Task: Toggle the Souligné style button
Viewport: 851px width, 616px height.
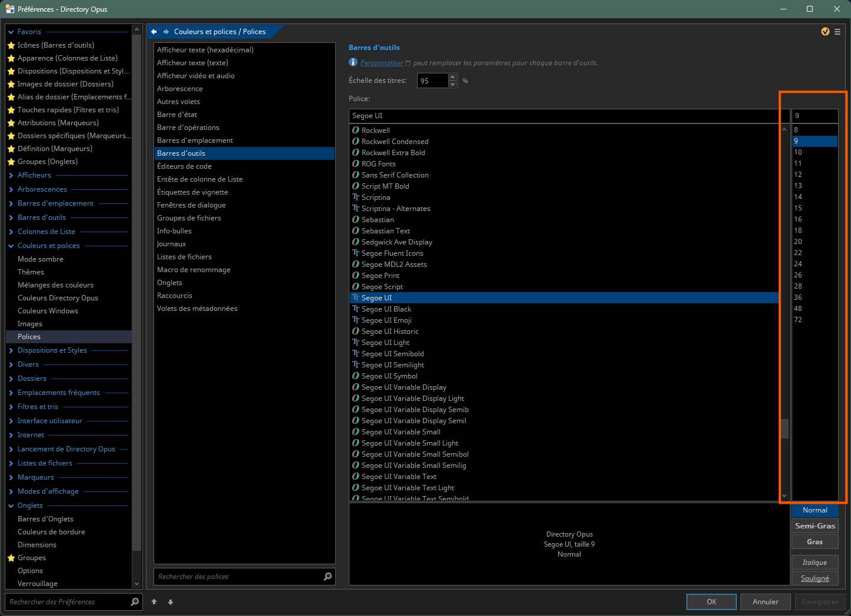Action: tap(815, 578)
